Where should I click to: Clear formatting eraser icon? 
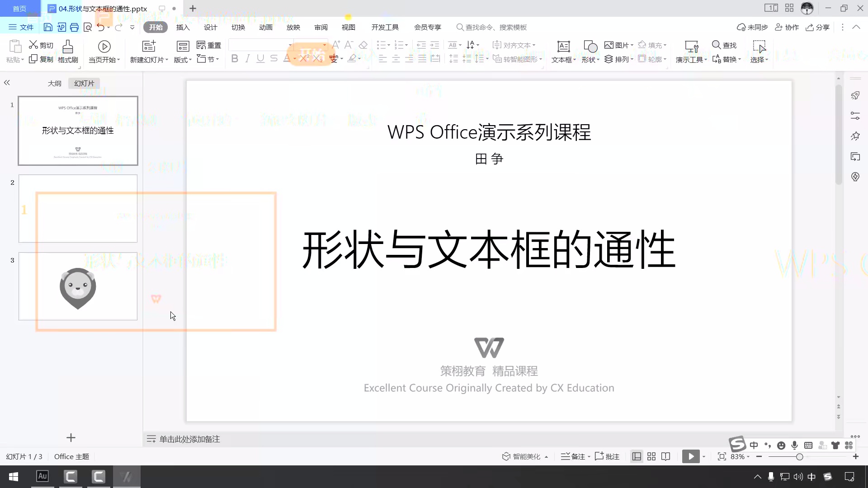click(363, 45)
